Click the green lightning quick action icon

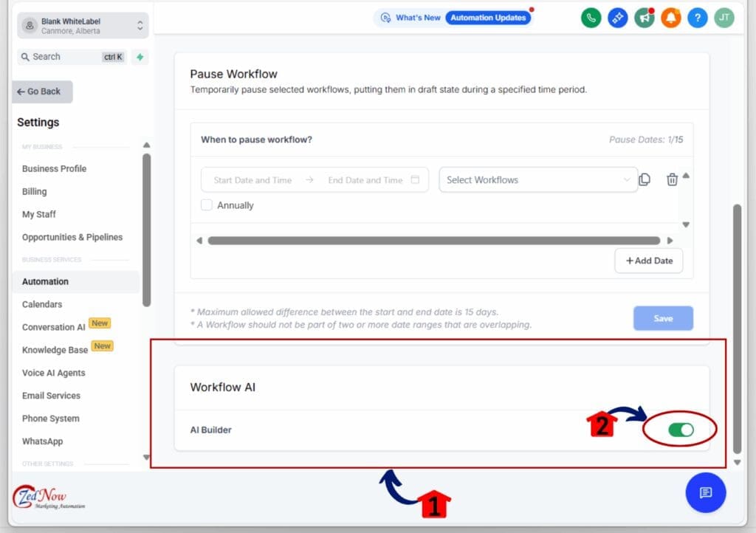140,57
